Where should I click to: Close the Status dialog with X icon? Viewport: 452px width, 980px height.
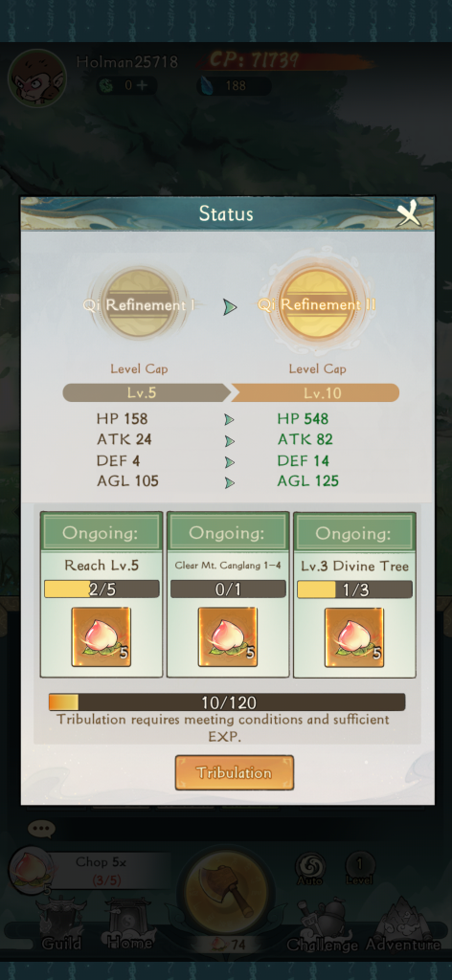pos(410,215)
